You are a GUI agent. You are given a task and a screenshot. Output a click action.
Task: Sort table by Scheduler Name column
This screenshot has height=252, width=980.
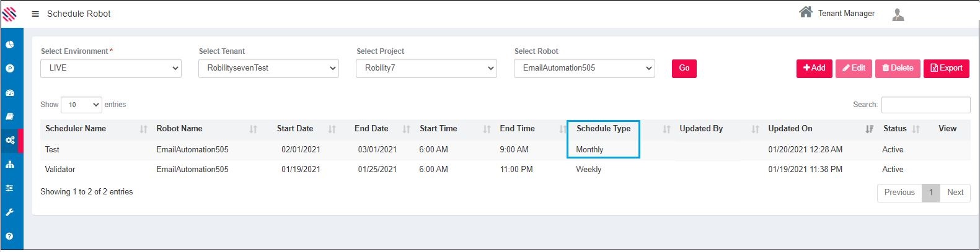click(x=76, y=129)
